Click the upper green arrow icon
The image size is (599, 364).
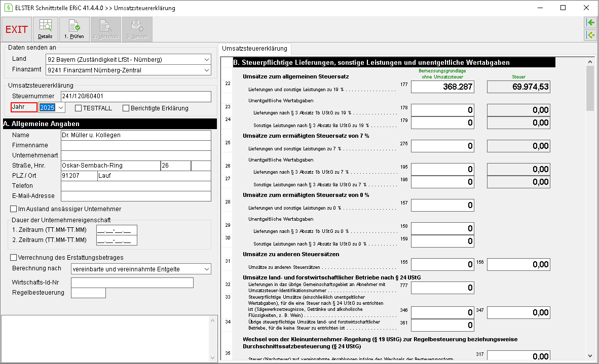click(590, 22)
